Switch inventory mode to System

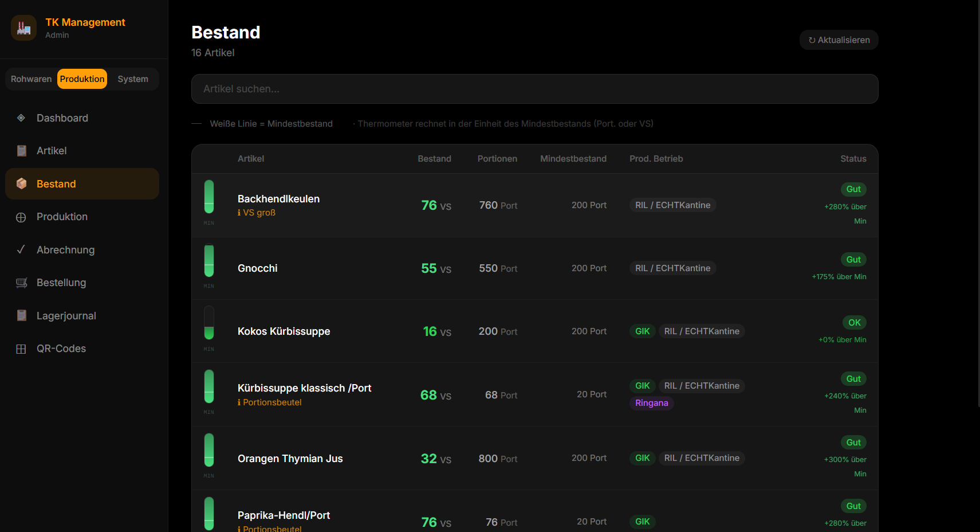132,79
